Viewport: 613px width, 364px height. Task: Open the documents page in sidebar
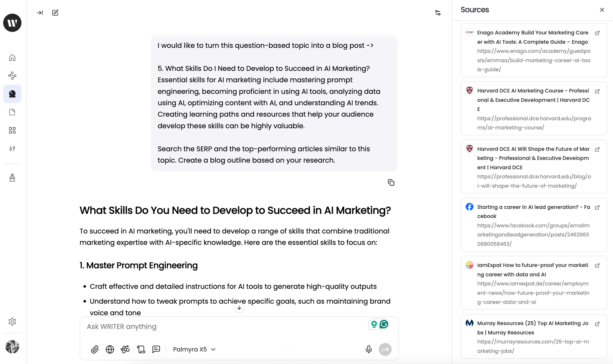click(12, 112)
